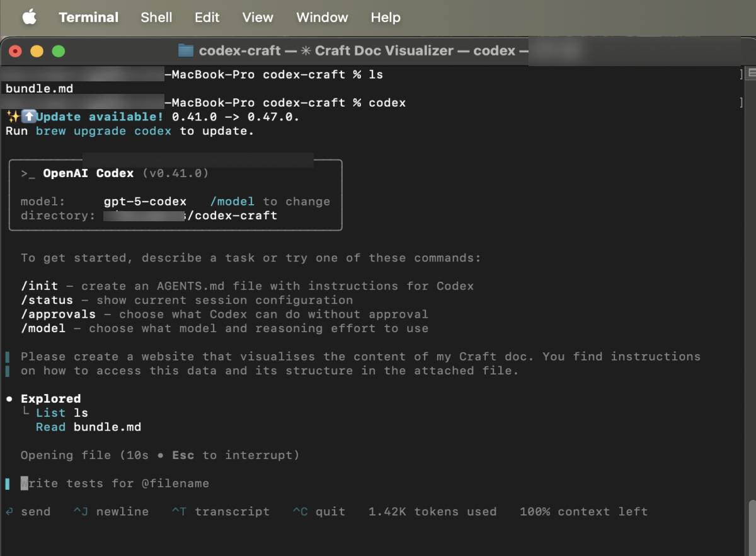The image size is (756, 556).
Task: Open the View menu
Action: coord(257,17)
